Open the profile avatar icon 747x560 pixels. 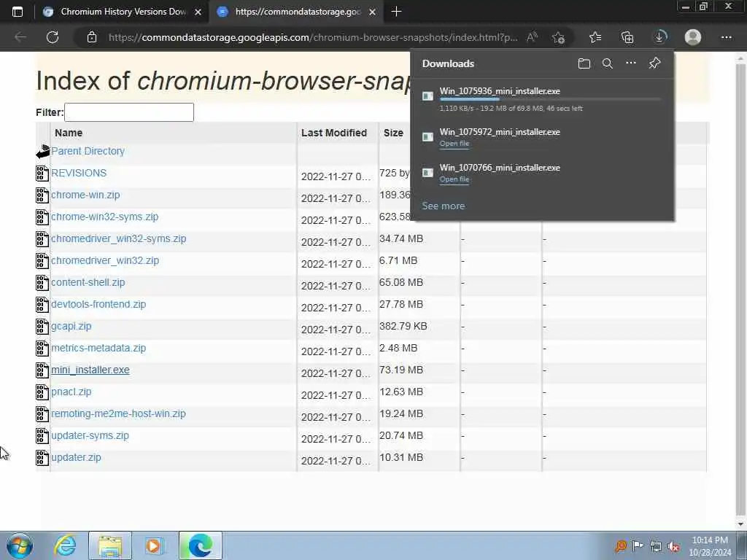coord(693,37)
